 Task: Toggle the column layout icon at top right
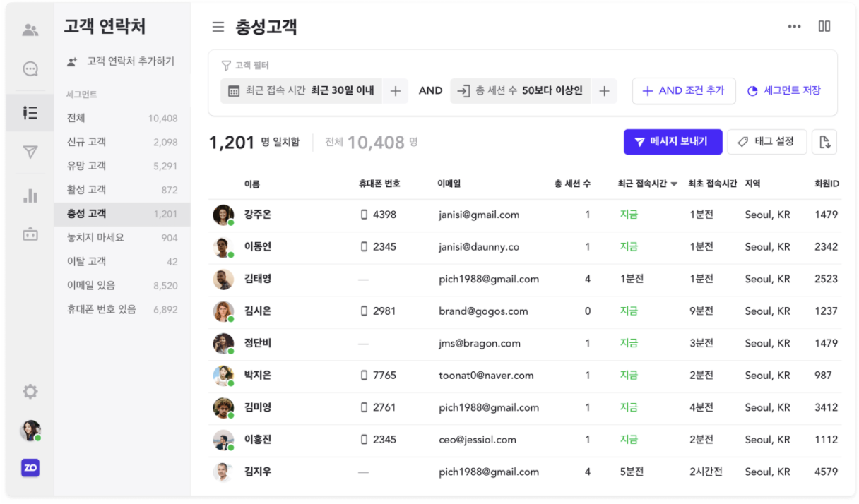coord(824,26)
